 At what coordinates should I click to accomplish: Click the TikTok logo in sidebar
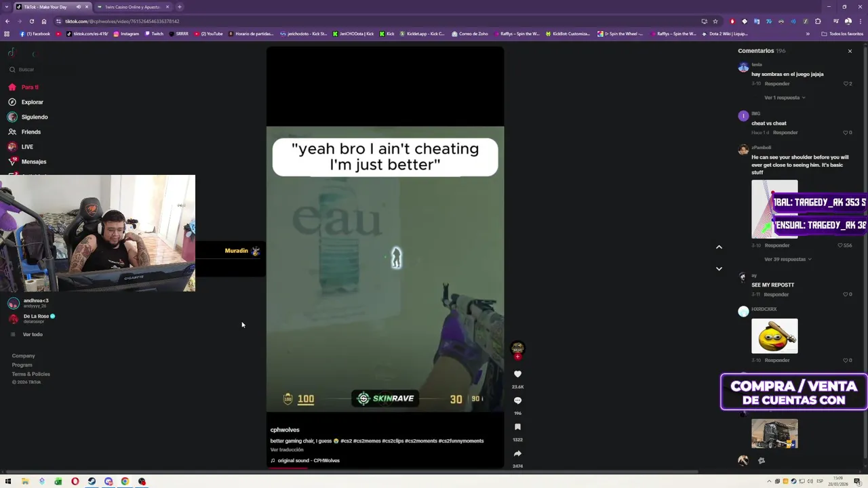12,53
